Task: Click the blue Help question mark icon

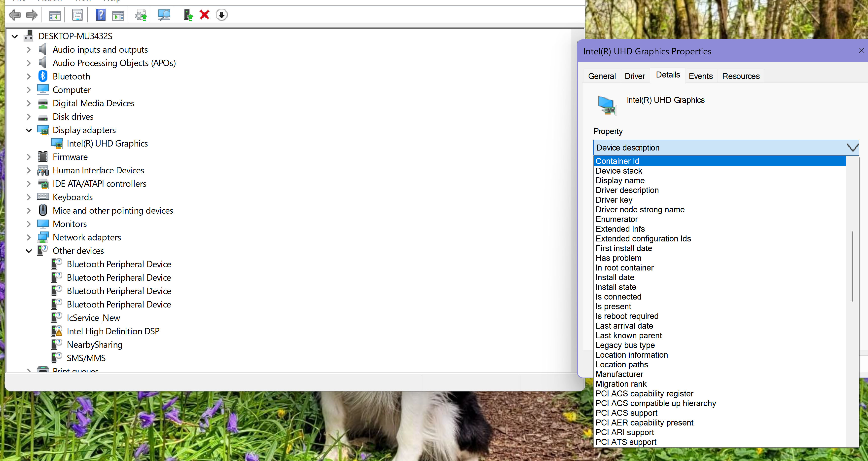Action: (100, 15)
